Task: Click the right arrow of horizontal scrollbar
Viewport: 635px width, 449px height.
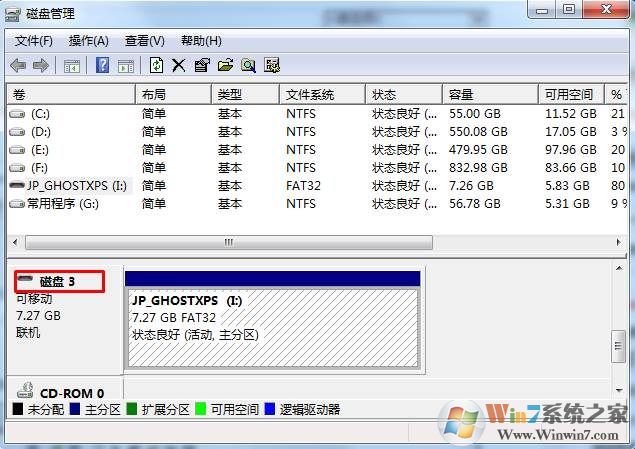Action: tap(618, 243)
